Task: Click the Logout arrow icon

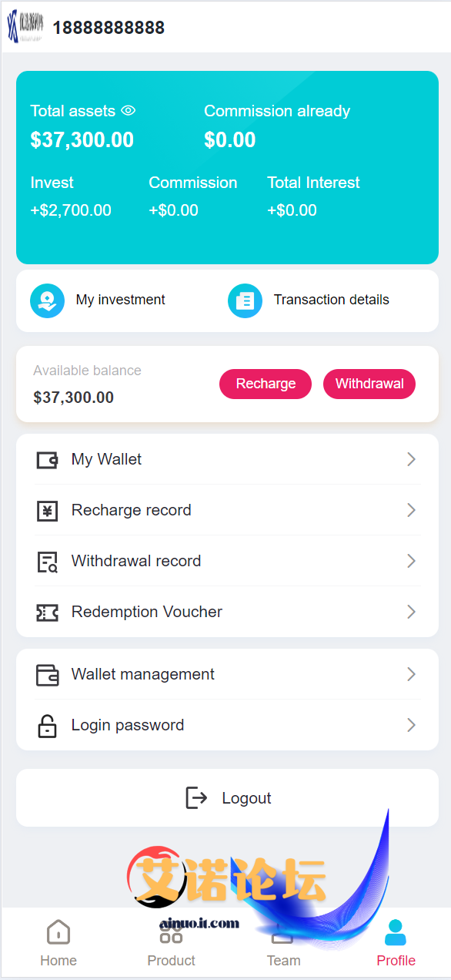Action: click(197, 798)
